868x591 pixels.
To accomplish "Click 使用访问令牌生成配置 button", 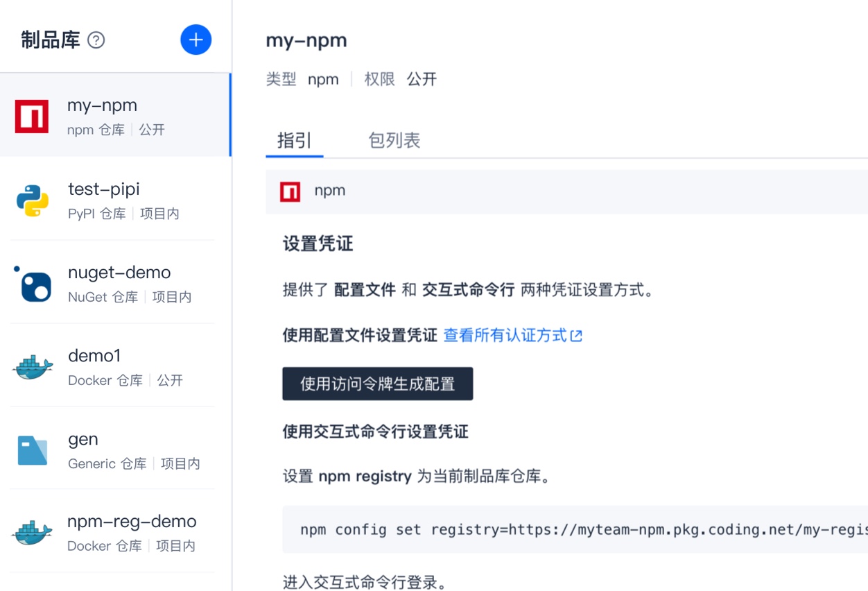I will 378,384.
